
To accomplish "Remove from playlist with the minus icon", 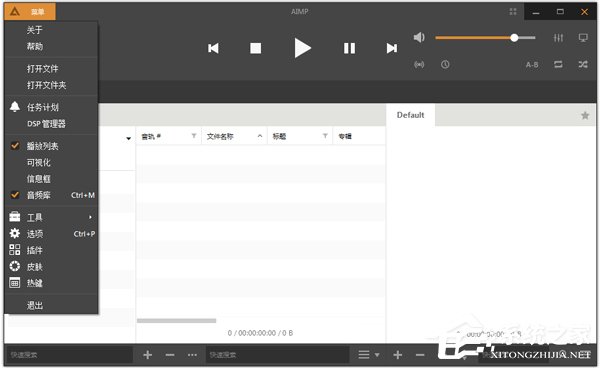I will (x=420, y=355).
